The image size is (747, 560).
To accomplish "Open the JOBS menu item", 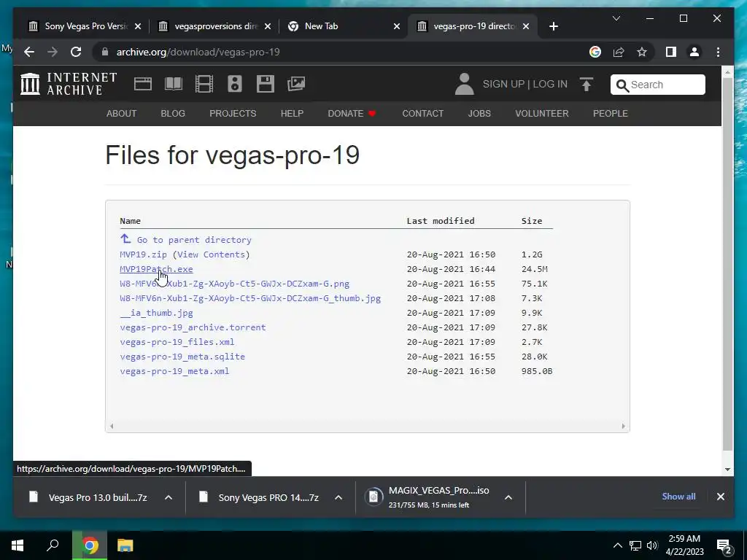I will click(479, 113).
